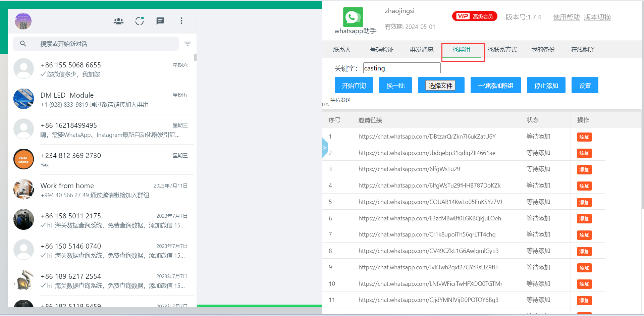The width and height of the screenshot is (644, 316).
Task: Click the profile avatar at top left
Action: click(x=23, y=21)
